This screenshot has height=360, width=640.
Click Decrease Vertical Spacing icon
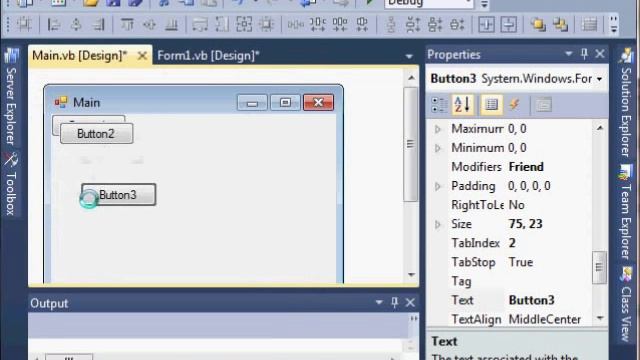[x=435, y=25]
